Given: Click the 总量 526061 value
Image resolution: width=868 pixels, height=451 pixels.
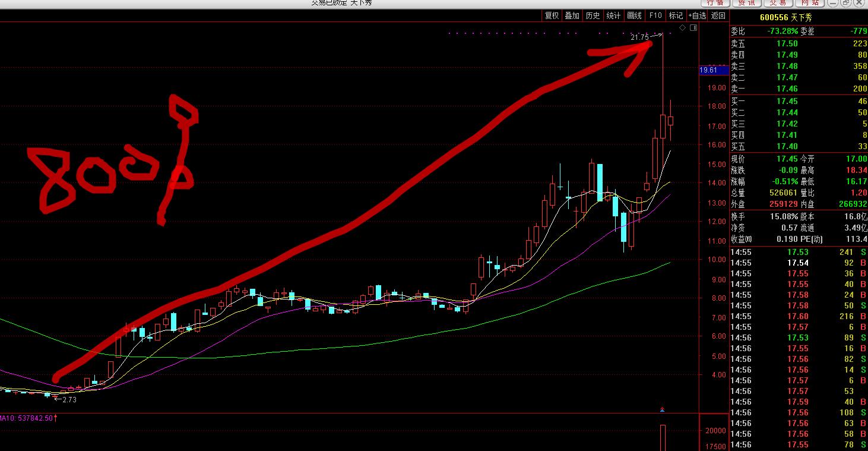Looking at the screenshot, I should (x=783, y=193).
